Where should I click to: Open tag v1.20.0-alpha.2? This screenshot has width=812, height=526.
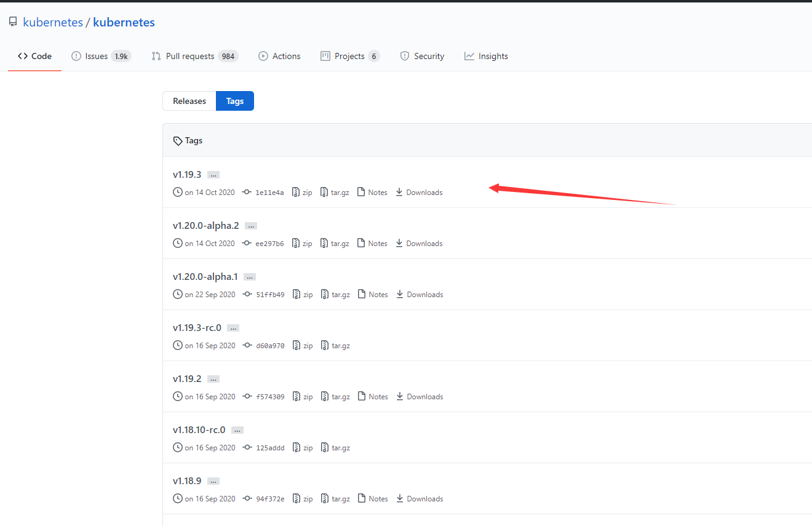[206, 226]
